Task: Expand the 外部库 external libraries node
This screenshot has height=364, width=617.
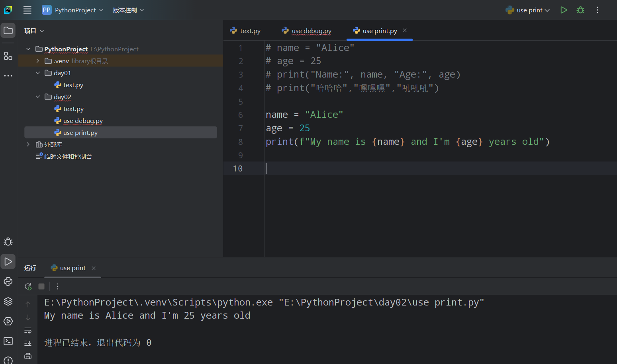Action: click(x=28, y=144)
